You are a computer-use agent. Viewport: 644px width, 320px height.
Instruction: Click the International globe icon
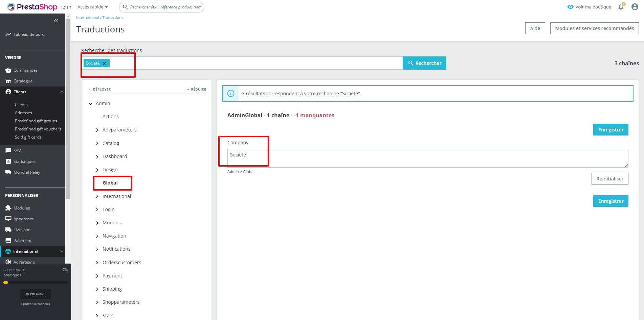[x=8, y=251]
